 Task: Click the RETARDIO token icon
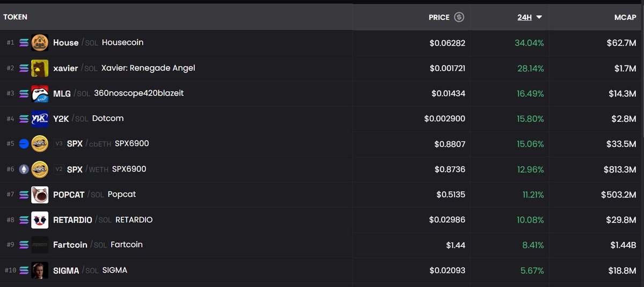[40, 220]
